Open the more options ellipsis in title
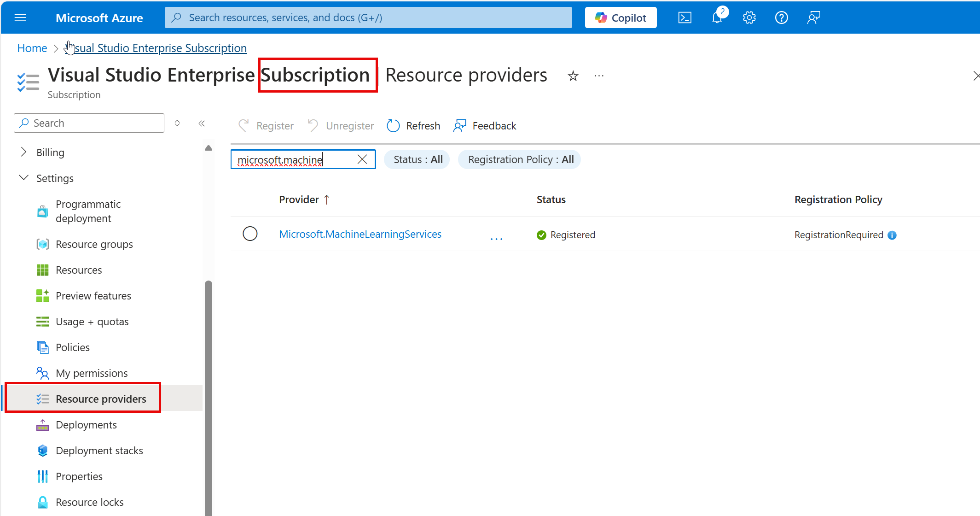This screenshot has height=516, width=980. [598, 76]
